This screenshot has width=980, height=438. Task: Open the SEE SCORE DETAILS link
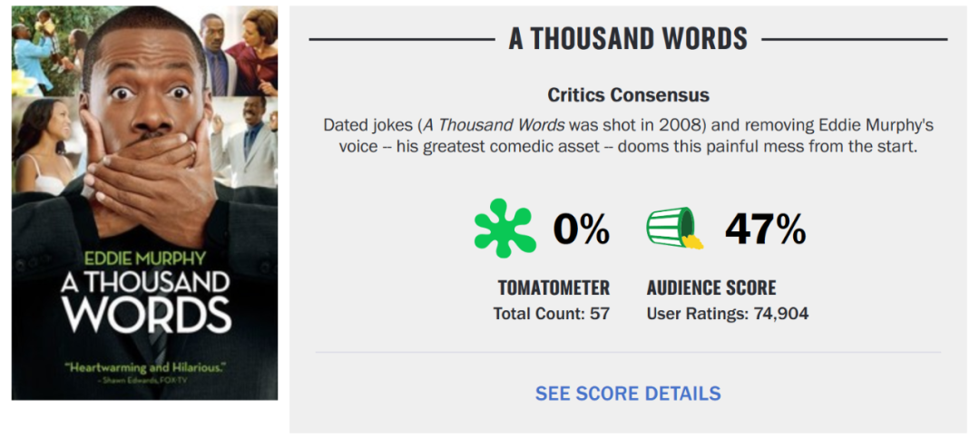point(628,394)
